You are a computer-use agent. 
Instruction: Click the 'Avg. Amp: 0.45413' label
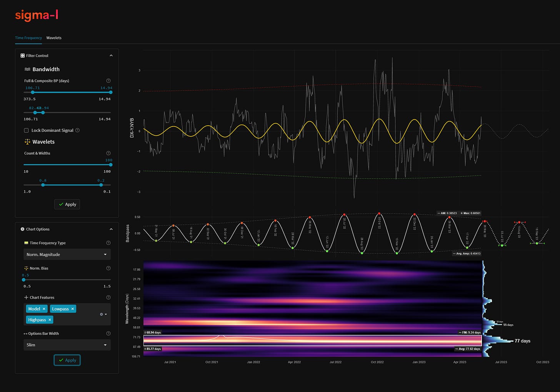pos(467,254)
